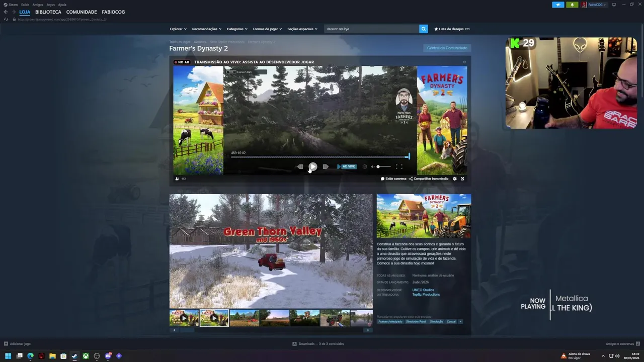Adjust the livestream volume slider

pos(383,166)
